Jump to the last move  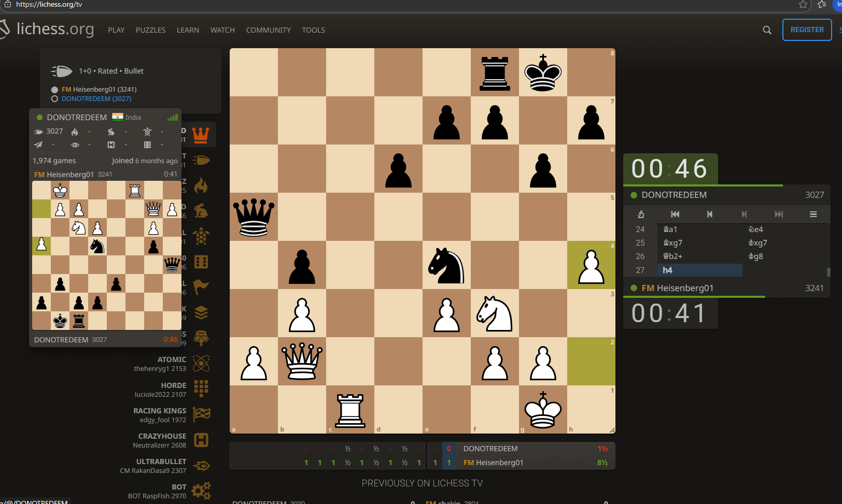point(779,214)
